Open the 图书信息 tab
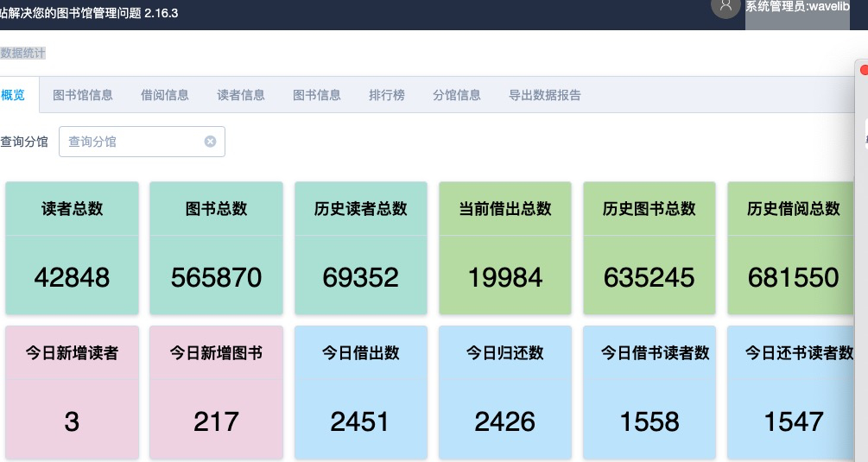The height and width of the screenshot is (462, 868). (x=317, y=95)
